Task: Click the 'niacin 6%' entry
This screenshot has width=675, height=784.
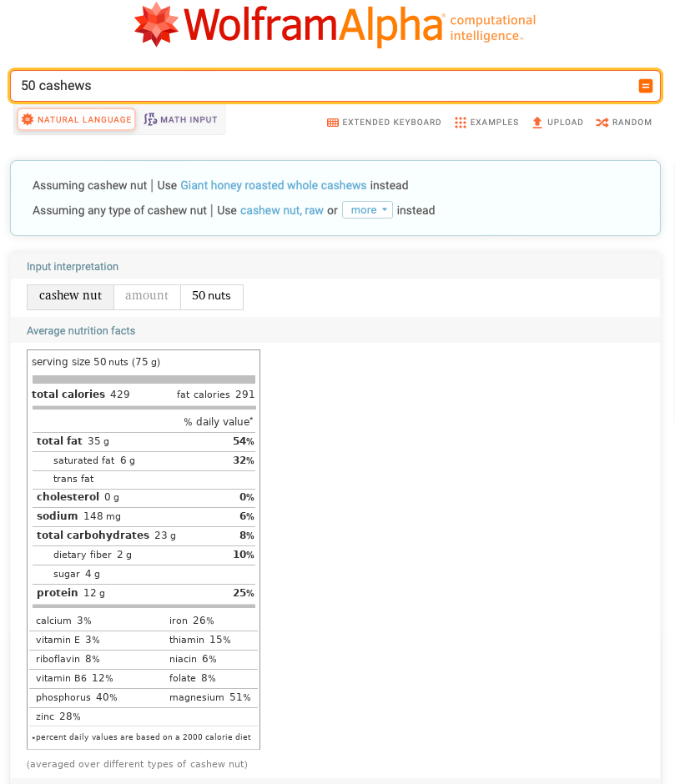Action: pos(193,659)
